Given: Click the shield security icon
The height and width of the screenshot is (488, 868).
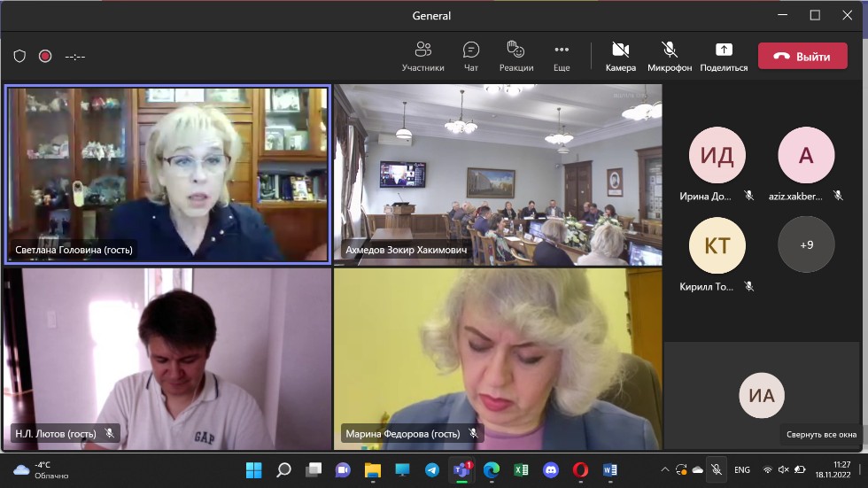Looking at the screenshot, I should [x=19, y=56].
